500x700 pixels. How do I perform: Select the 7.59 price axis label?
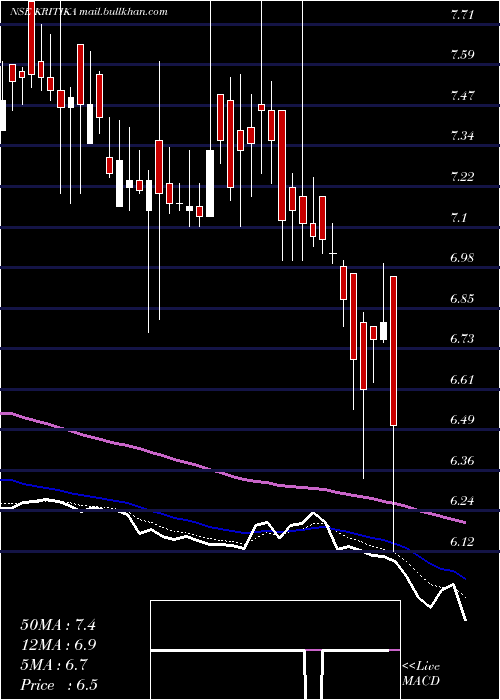click(x=462, y=56)
